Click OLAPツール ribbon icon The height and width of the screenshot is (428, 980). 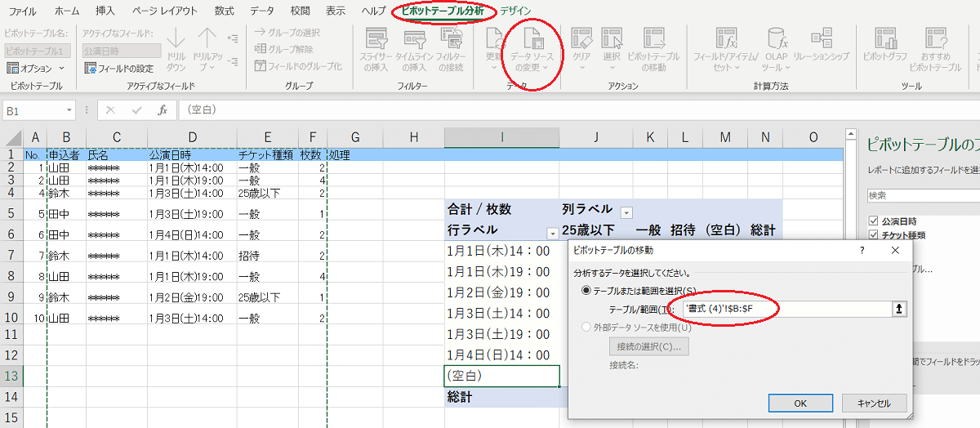(x=776, y=38)
